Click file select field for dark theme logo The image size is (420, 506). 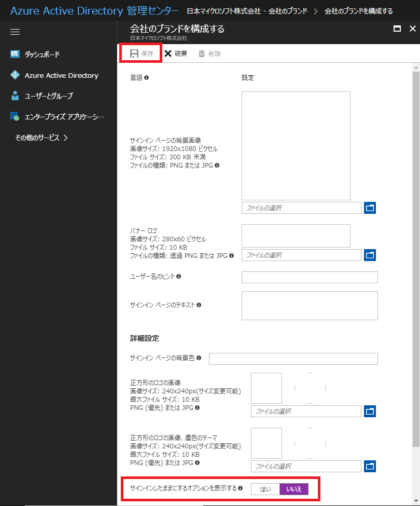306,466
